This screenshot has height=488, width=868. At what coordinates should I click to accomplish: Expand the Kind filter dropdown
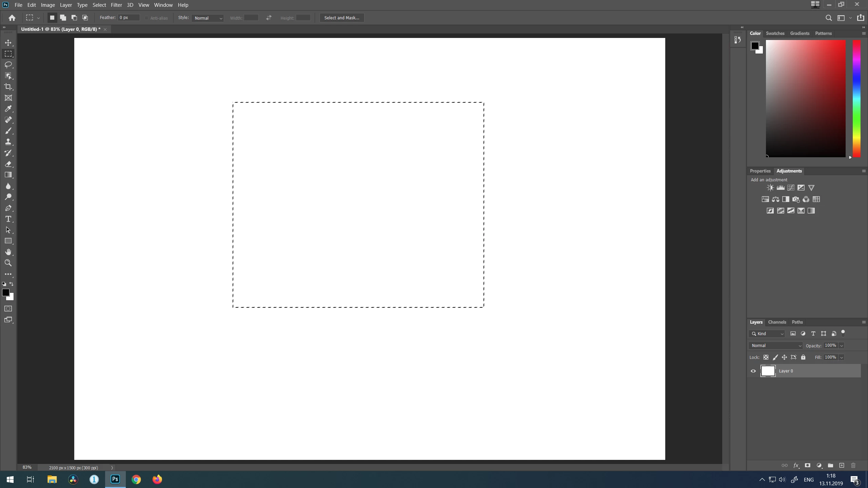[767, 334]
